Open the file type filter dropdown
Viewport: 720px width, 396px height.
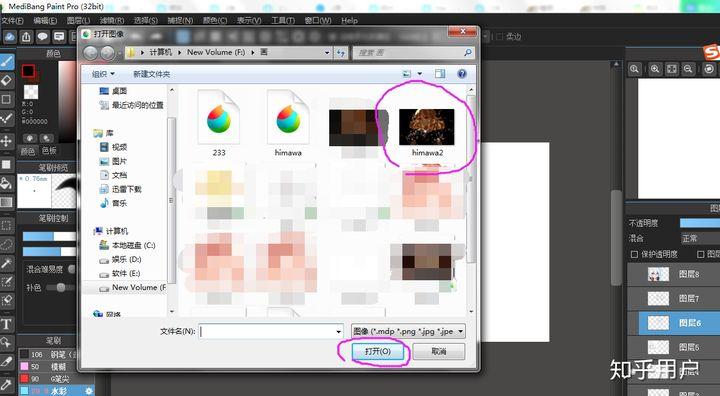408,331
